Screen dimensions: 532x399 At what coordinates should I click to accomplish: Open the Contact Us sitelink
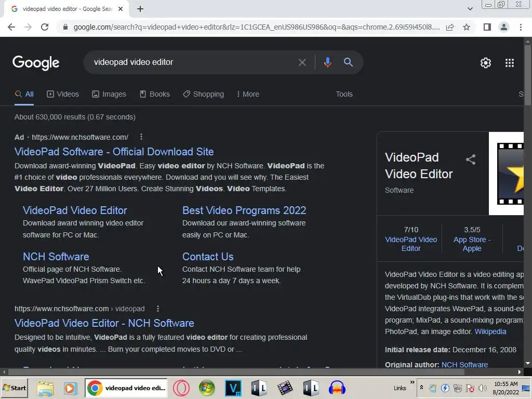click(x=208, y=257)
